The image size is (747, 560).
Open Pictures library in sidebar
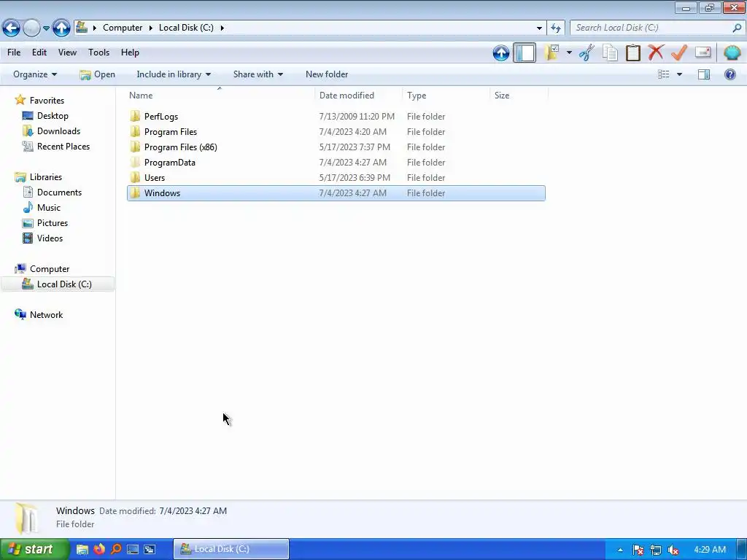[x=53, y=223]
